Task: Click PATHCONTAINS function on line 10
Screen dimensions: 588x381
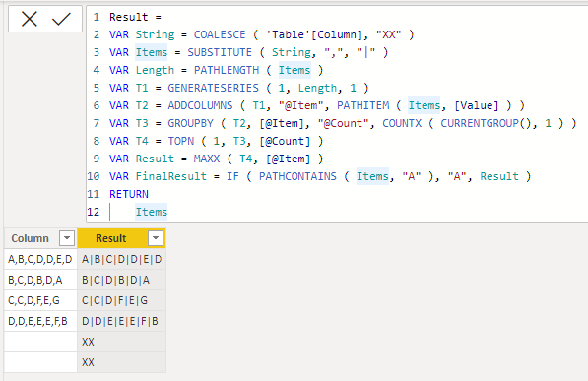Action: tap(297, 176)
